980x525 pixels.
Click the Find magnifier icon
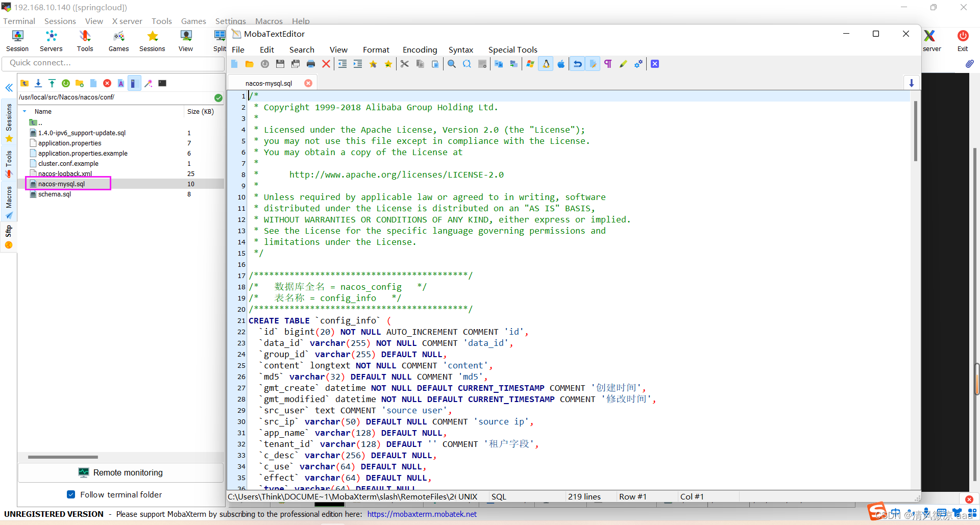click(x=452, y=64)
